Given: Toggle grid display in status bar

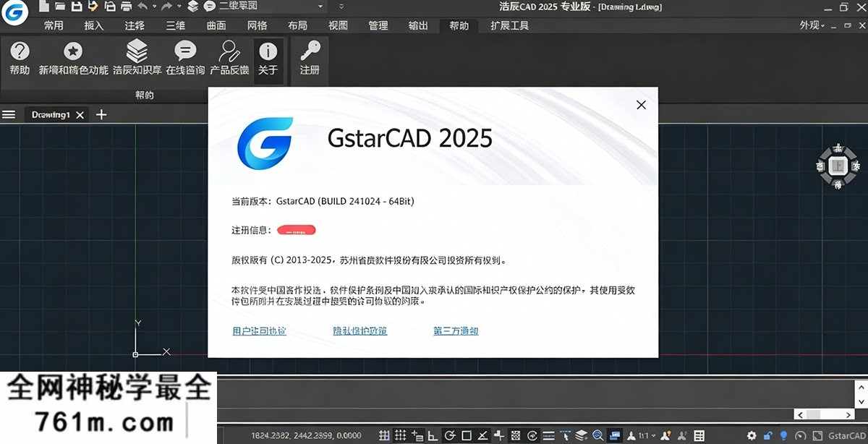Looking at the screenshot, I should pos(383,436).
